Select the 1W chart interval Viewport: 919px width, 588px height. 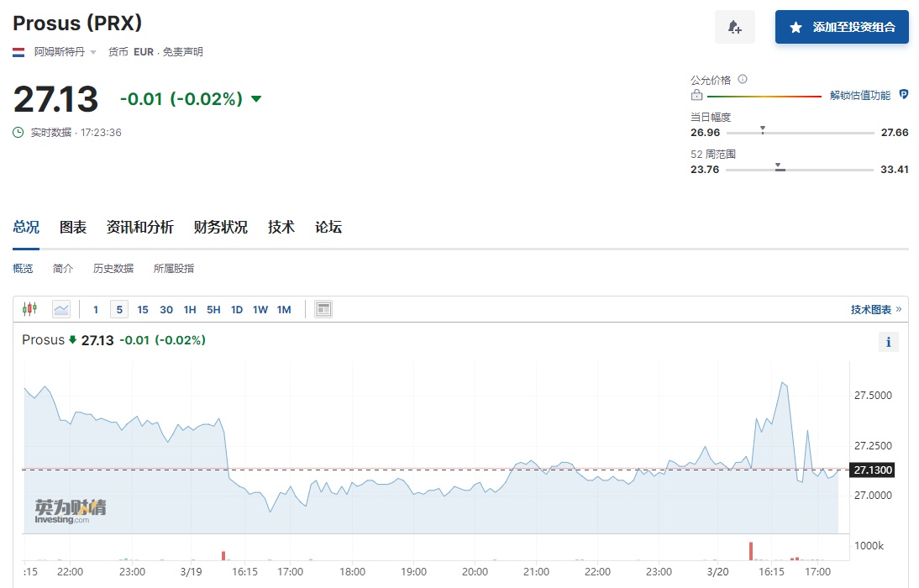click(x=260, y=309)
